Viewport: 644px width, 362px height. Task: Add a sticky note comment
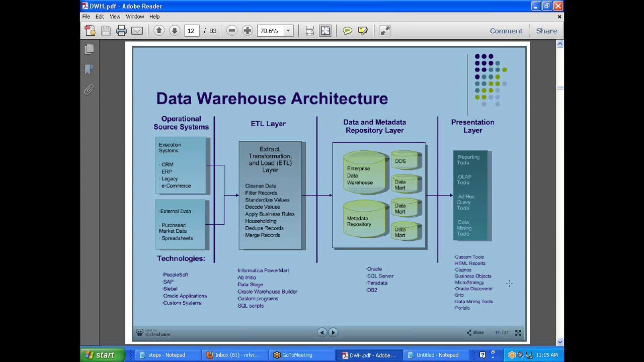click(x=347, y=31)
